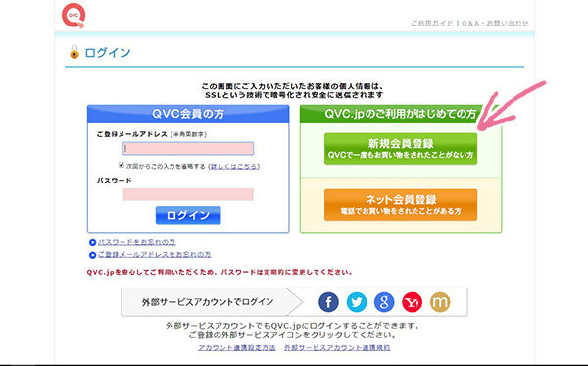Open the 詳しくはこちら link
Screen dimensions: 588x366
234,166
